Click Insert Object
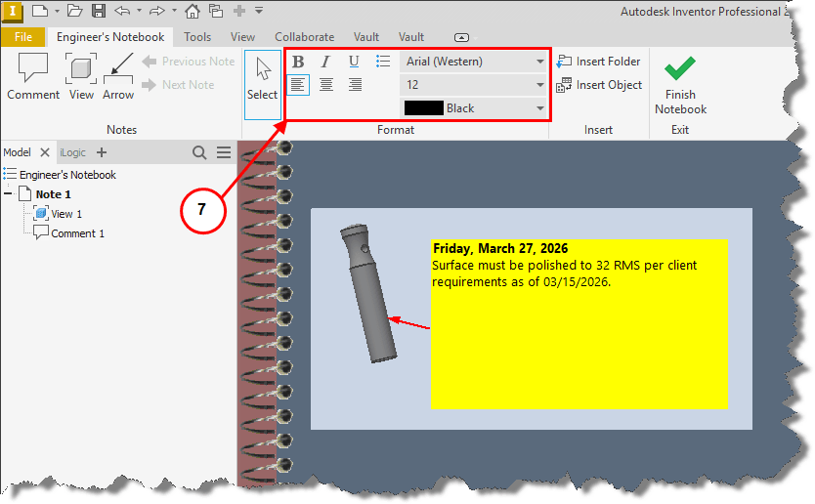This screenshot has width=815, height=504. (x=599, y=85)
